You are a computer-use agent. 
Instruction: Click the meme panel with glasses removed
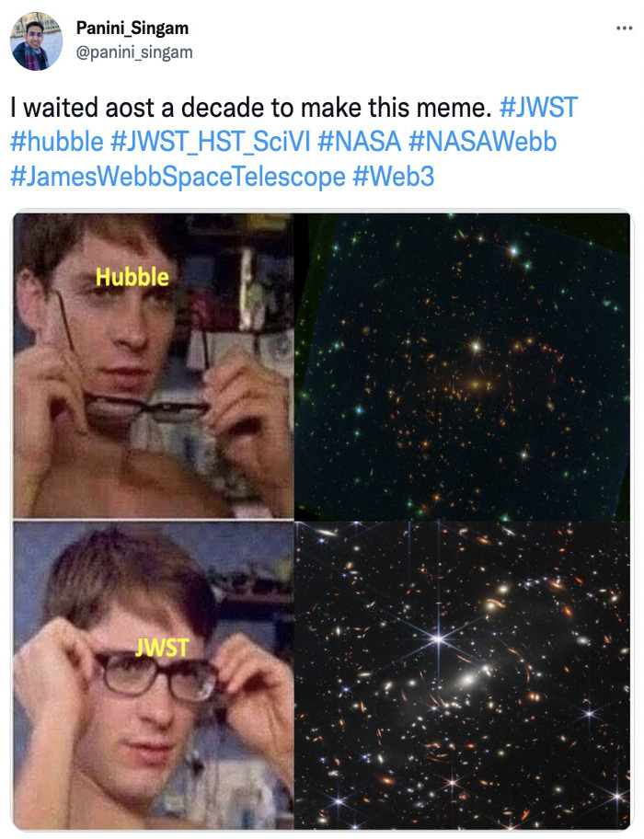click(x=153, y=365)
